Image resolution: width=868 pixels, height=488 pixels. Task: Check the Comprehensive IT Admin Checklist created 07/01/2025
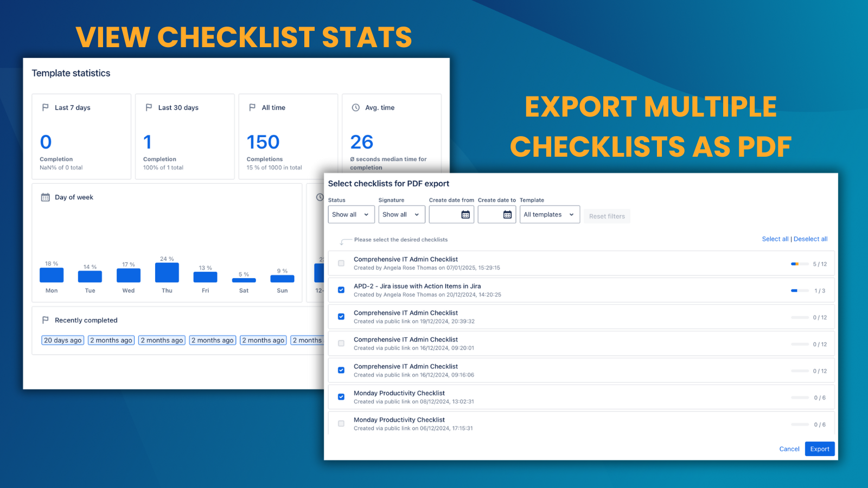coord(341,263)
